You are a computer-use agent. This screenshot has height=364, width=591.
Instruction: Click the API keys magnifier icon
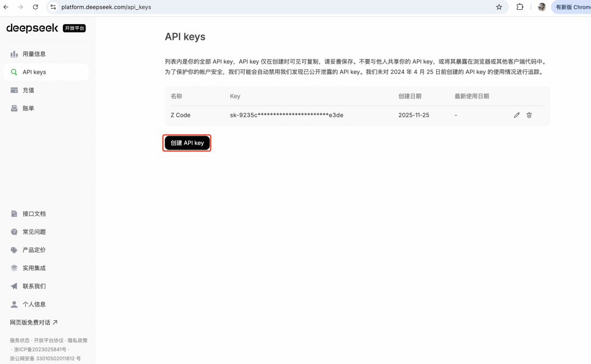click(14, 72)
